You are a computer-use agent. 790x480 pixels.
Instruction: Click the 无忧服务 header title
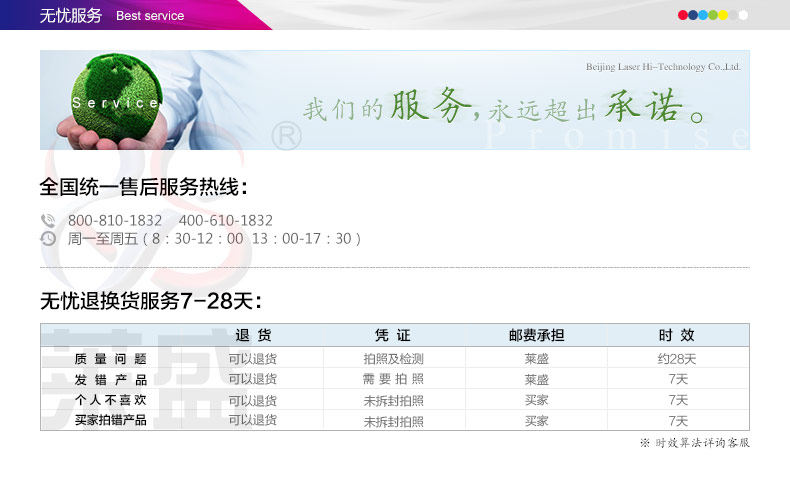(x=71, y=16)
